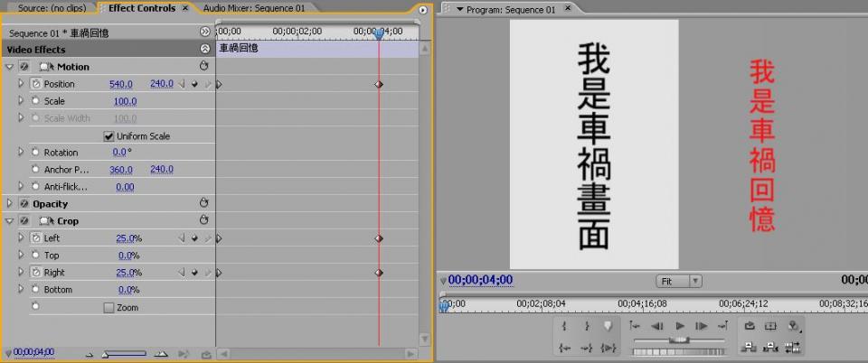
Task: Open Effect Controls panel flyout menu
Action: (x=423, y=10)
